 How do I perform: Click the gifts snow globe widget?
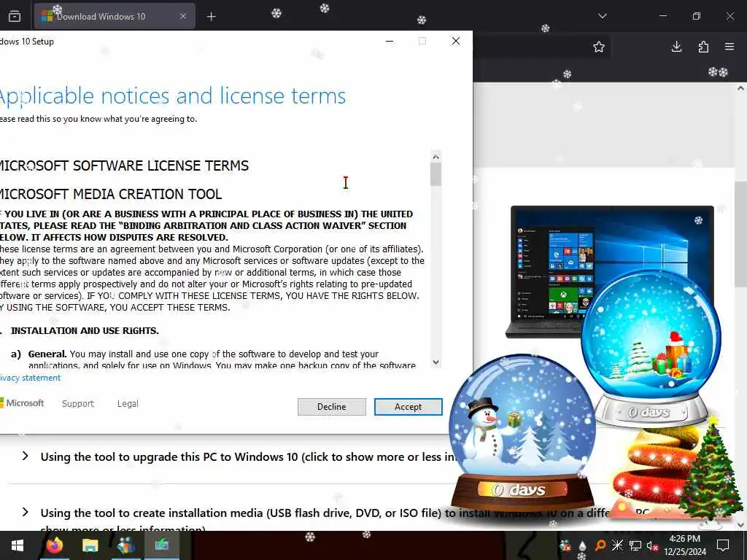tap(651, 348)
